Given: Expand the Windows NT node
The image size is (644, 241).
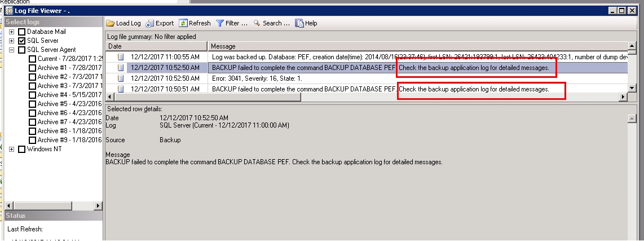Looking at the screenshot, I should [x=11, y=150].
